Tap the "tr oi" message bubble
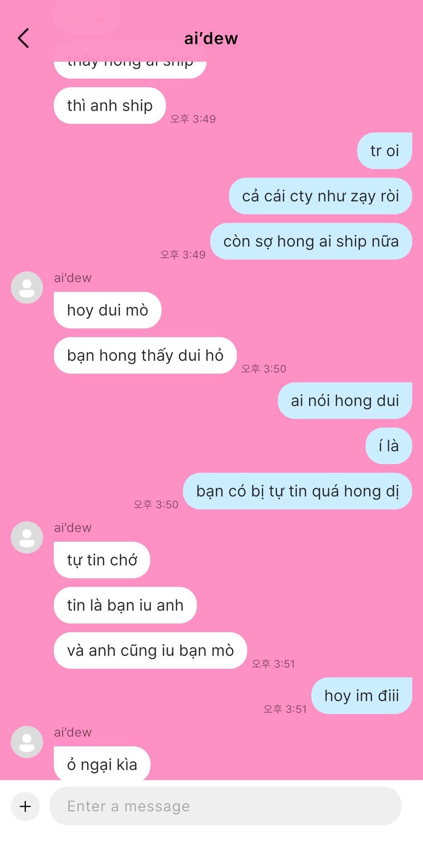423x868 pixels. tap(385, 151)
